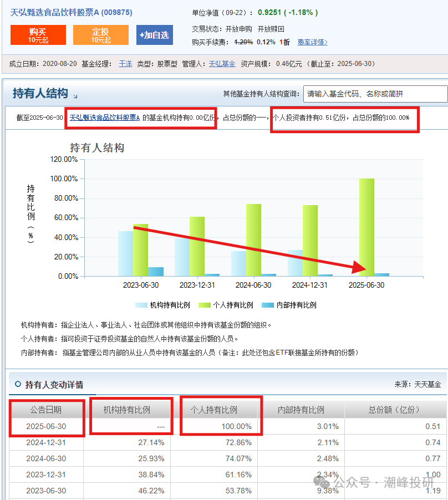The image size is (448, 500).
Task: Click the 个人持有比例 table column header
Action: click(x=214, y=410)
